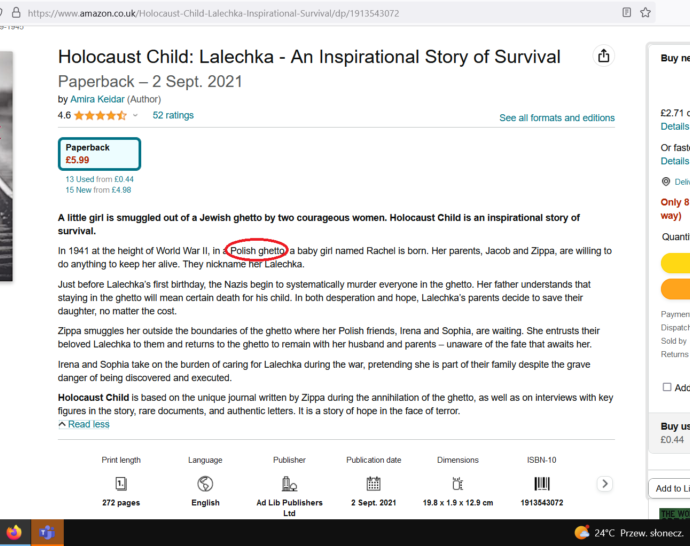Screen dimensions: 690x546
Task: Expand the star rating dropdown arrow
Action: pyautogui.click(x=136, y=116)
